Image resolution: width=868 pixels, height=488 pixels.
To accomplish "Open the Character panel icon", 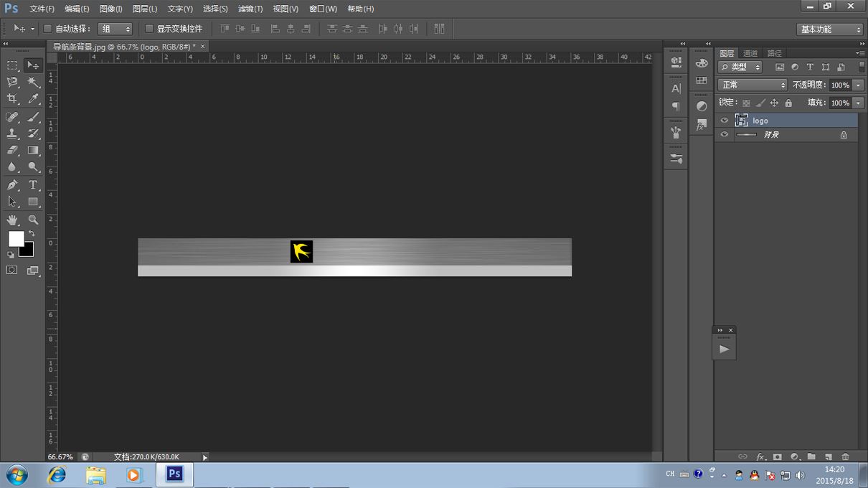I will 676,88.
